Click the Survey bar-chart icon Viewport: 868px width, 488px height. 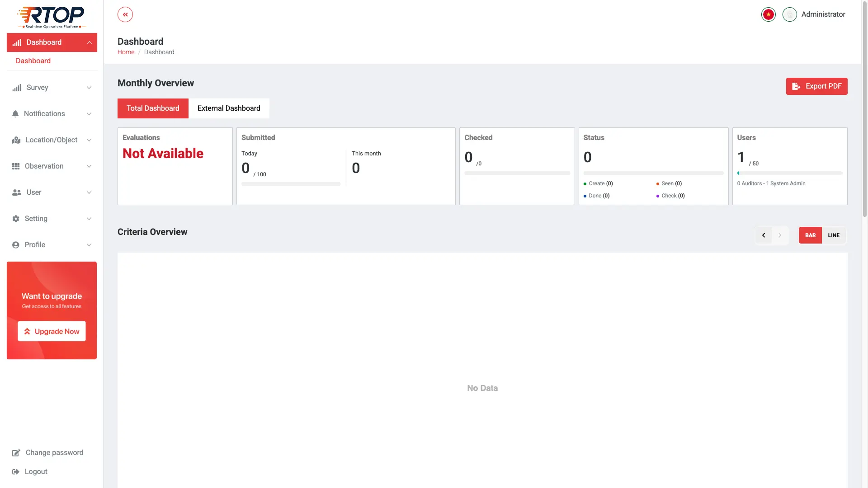(x=17, y=88)
